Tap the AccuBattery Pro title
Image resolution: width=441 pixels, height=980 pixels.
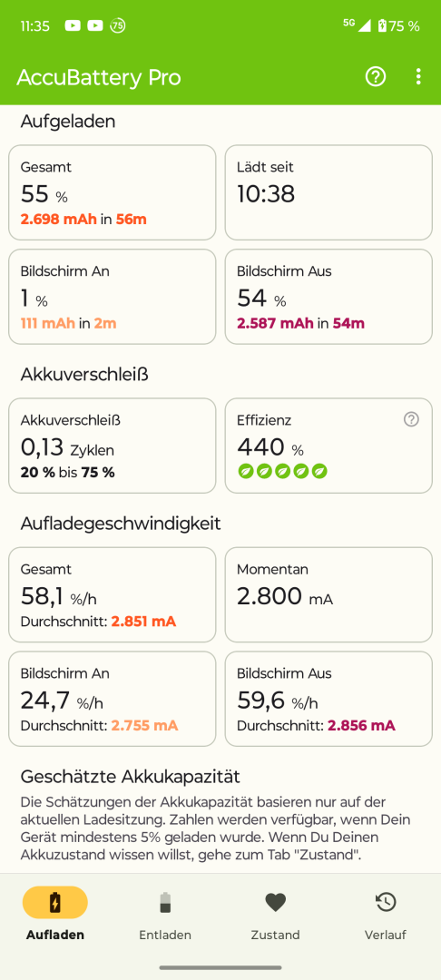coord(99,77)
